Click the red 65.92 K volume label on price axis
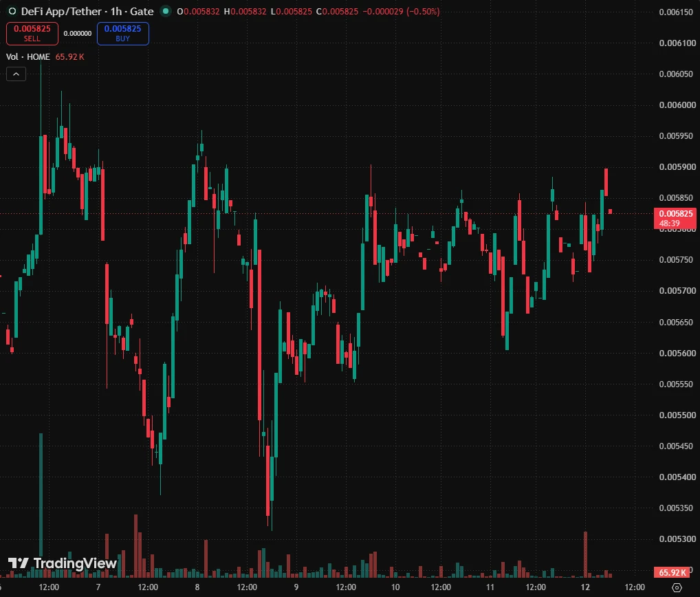 click(672, 572)
